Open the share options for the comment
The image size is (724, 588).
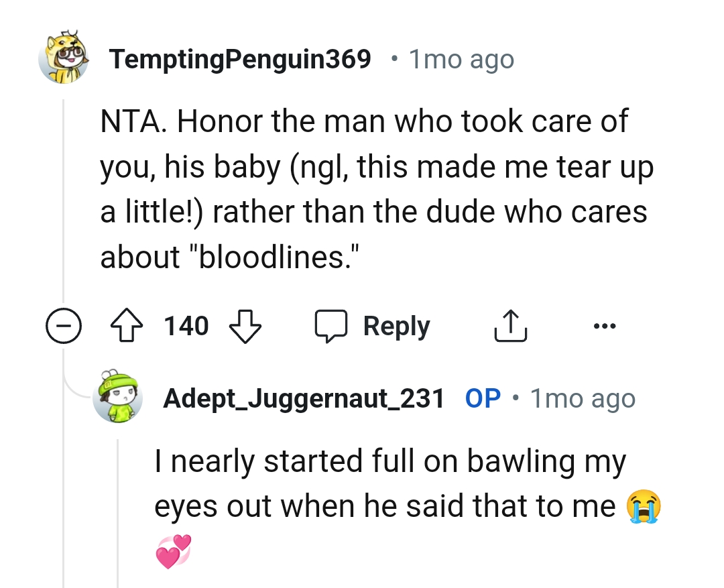[x=511, y=325]
